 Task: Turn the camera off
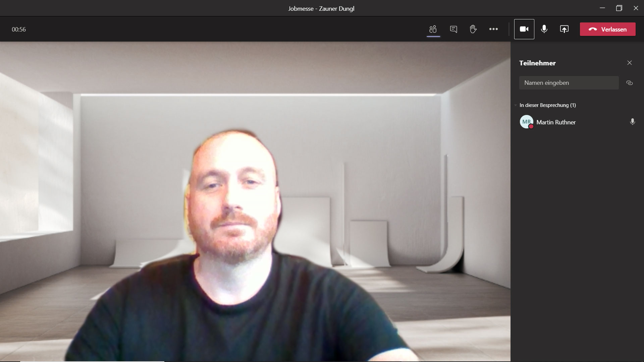coord(524,29)
